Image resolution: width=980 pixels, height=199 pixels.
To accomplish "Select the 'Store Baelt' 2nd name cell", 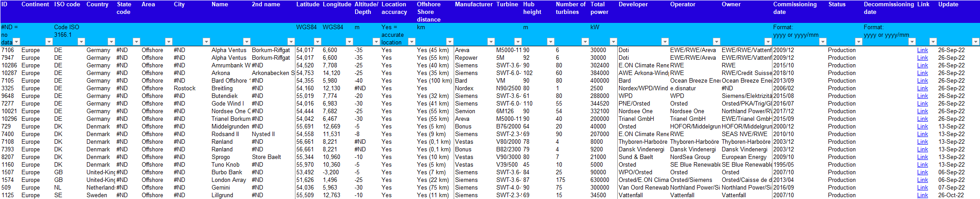I will pos(273,157).
